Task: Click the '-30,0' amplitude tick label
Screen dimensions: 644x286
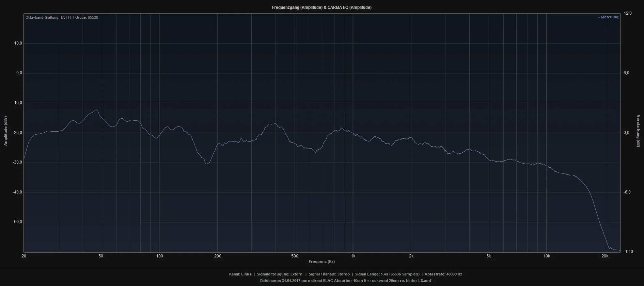Action: pos(17,162)
